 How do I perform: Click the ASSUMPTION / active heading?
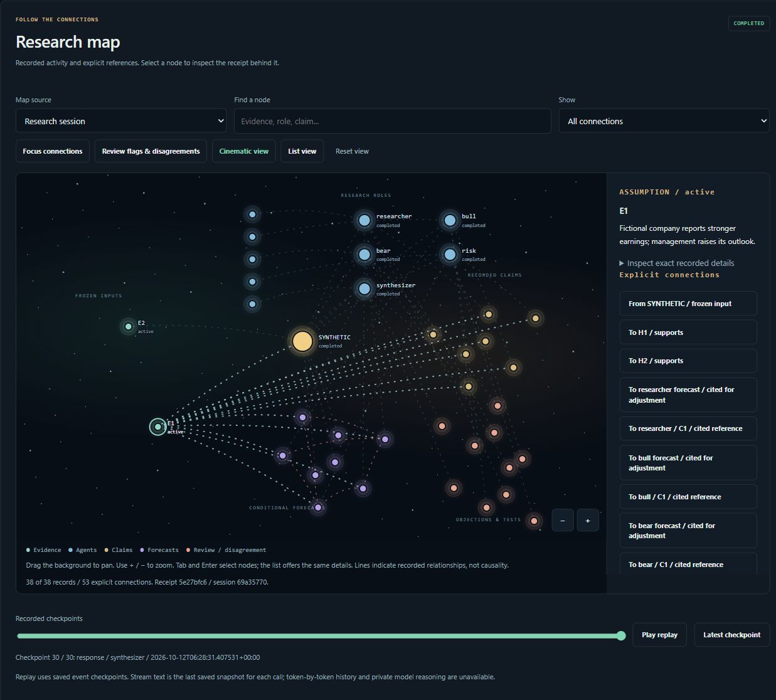[x=667, y=192]
